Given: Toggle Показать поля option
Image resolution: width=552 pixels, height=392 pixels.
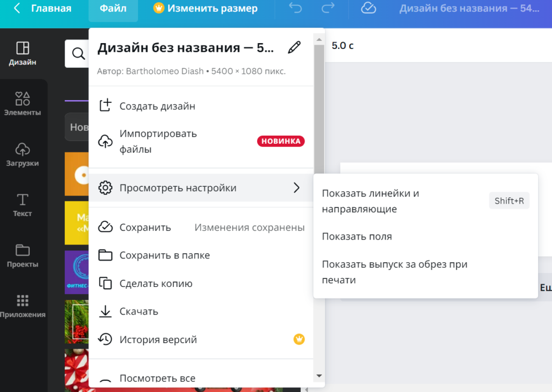Looking at the screenshot, I should [x=357, y=236].
